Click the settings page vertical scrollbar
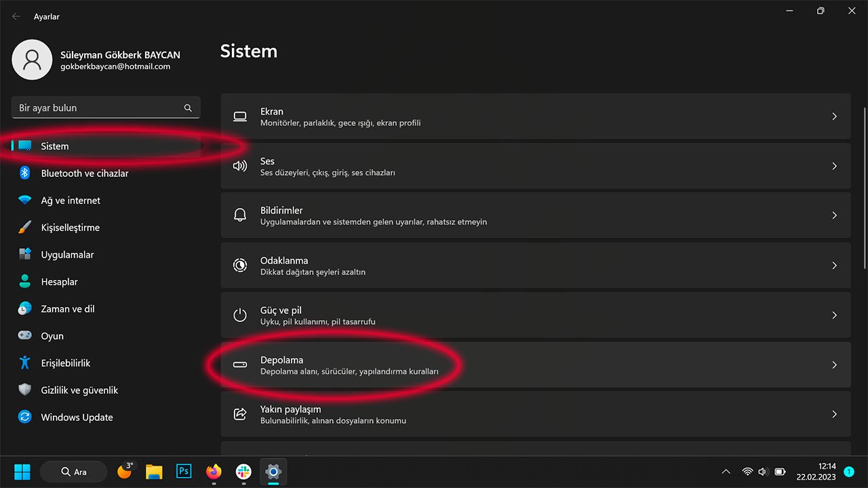The image size is (868, 488). (864, 188)
